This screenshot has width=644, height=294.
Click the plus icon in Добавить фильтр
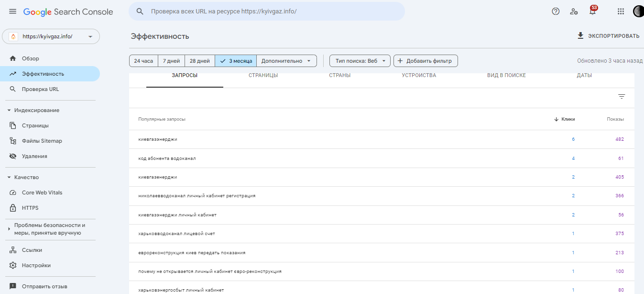401,61
